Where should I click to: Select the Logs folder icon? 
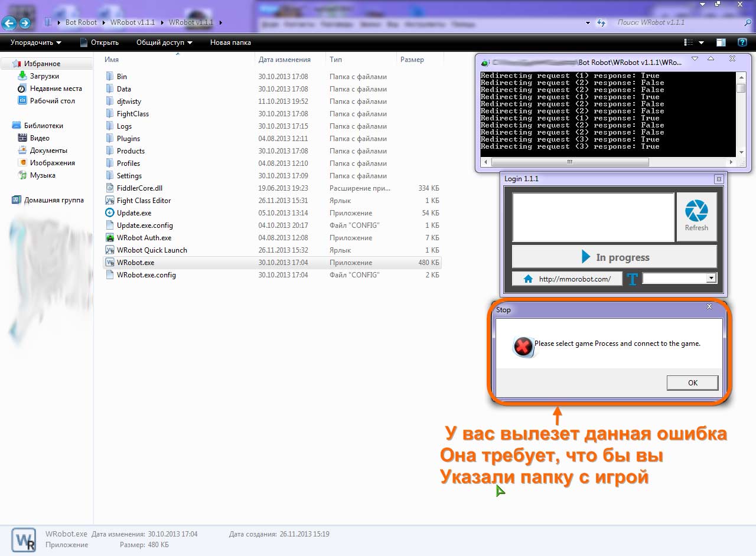click(x=110, y=126)
